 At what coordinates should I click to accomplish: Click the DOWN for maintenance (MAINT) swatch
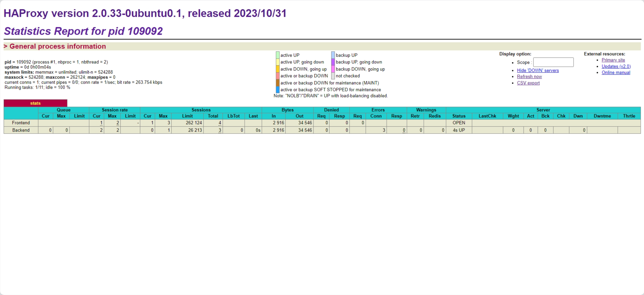pos(278,83)
